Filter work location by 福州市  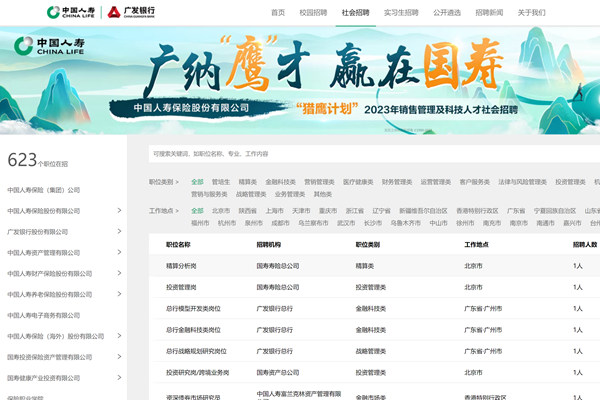(x=200, y=223)
